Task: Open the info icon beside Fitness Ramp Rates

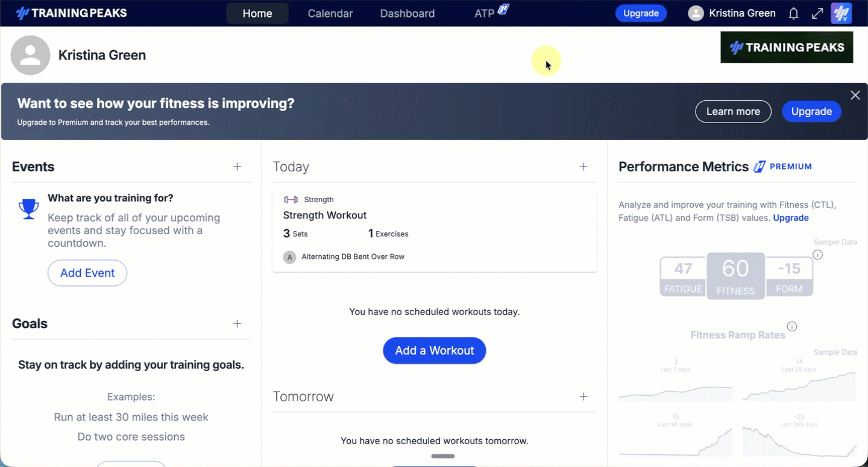Action: [x=792, y=326]
